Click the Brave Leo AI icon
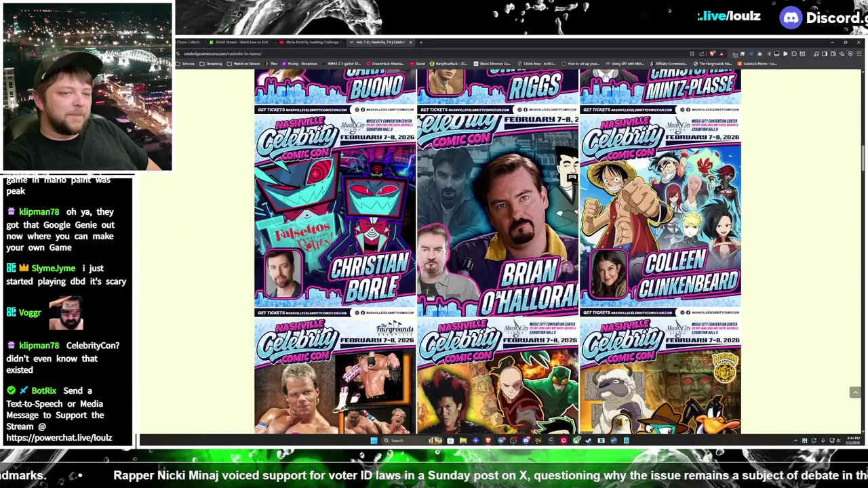This screenshot has height=488, width=868. pyautogui.click(x=842, y=54)
